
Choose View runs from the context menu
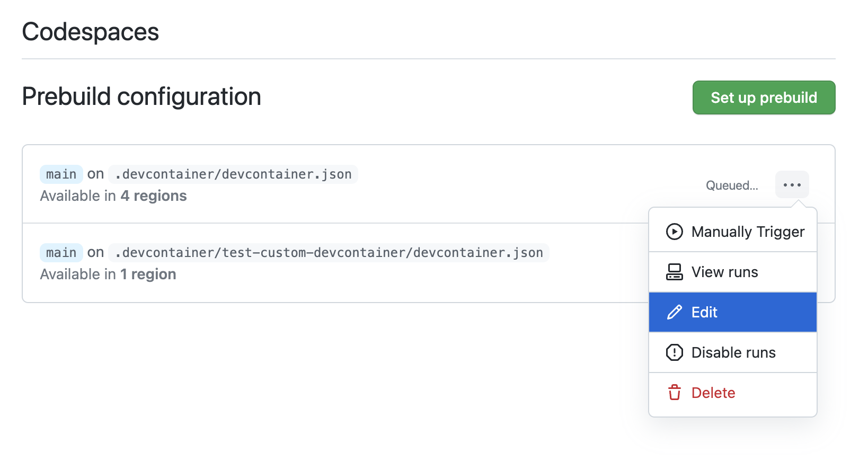(x=724, y=272)
